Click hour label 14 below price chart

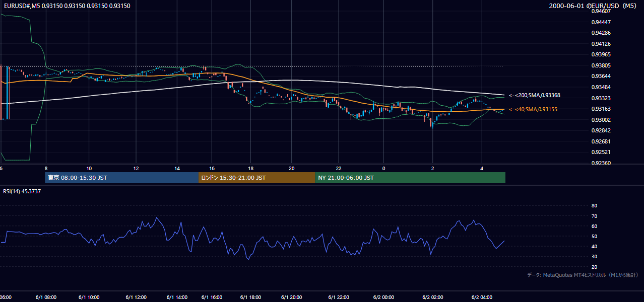177,168
